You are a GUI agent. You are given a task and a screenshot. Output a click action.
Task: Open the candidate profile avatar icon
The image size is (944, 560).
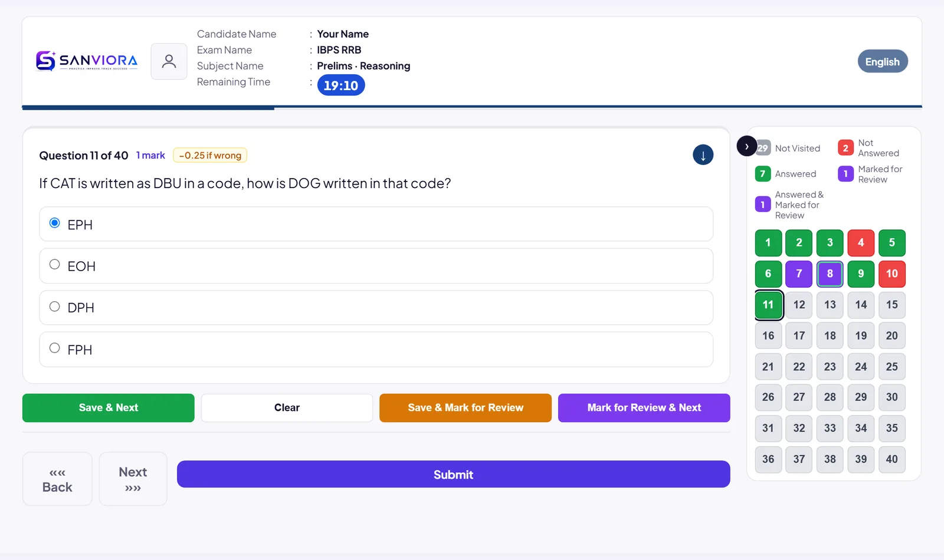tap(169, 61)
